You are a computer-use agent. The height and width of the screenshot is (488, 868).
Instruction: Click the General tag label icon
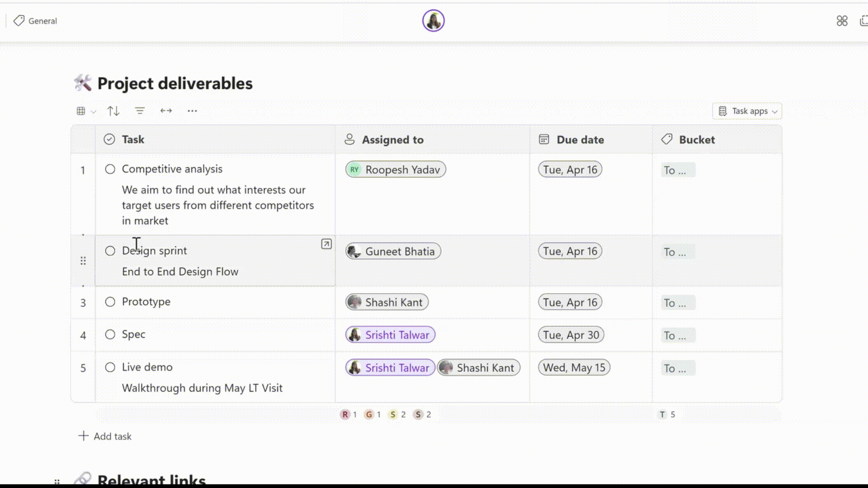tap(19, 21)
